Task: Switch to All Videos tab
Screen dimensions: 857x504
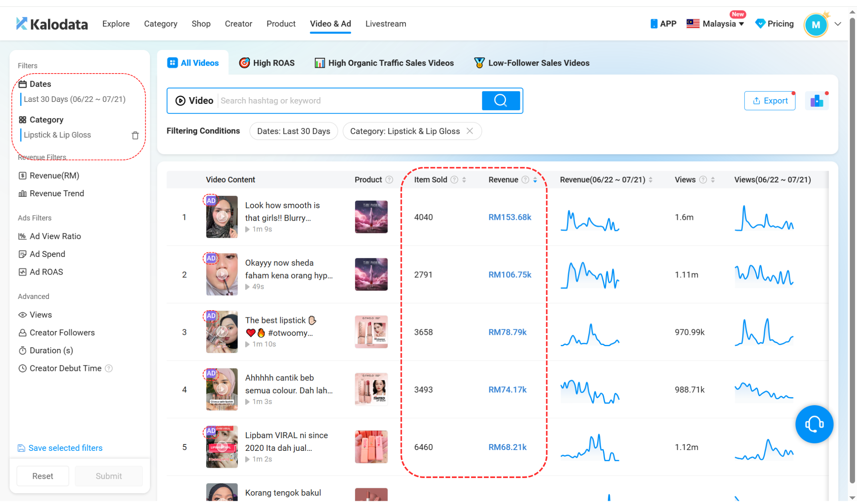Action: 193,63
